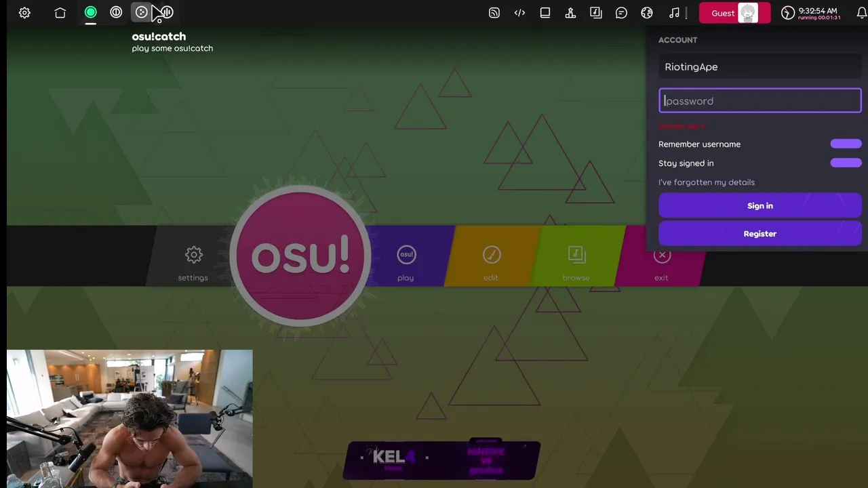868x488 pixels.
Task: Select the osu! standard ruleset icon
Action: pos(90,12)
